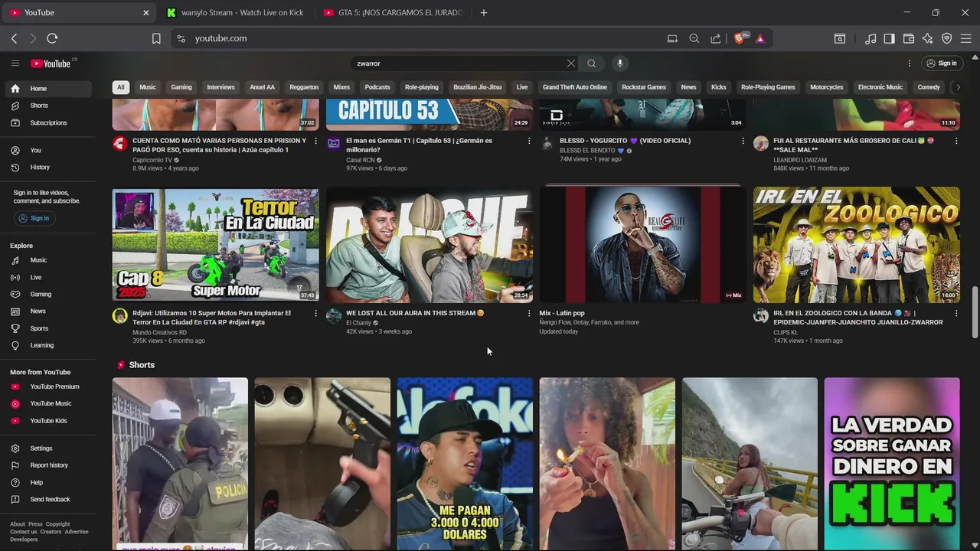Filter by Reggaeton chip
The height and width of the screenshot is (551, 980).
pyautogui.click(x=304, y=87)
